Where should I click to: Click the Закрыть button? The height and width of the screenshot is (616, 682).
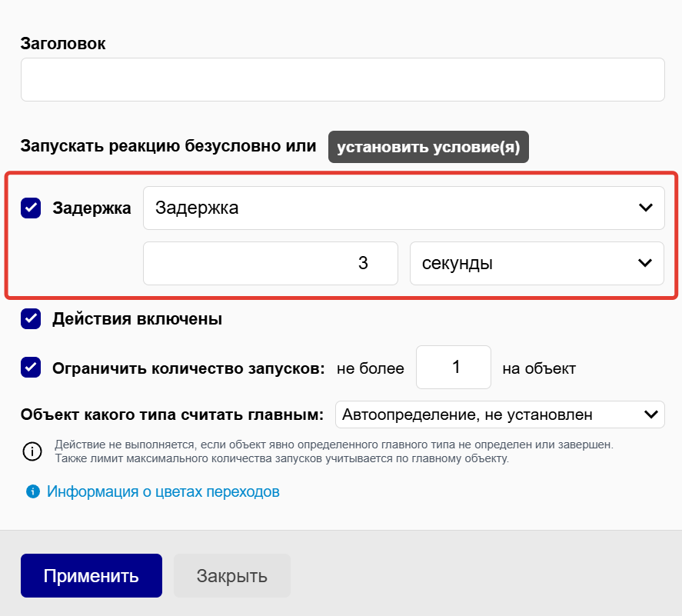(x=231, y=575)
